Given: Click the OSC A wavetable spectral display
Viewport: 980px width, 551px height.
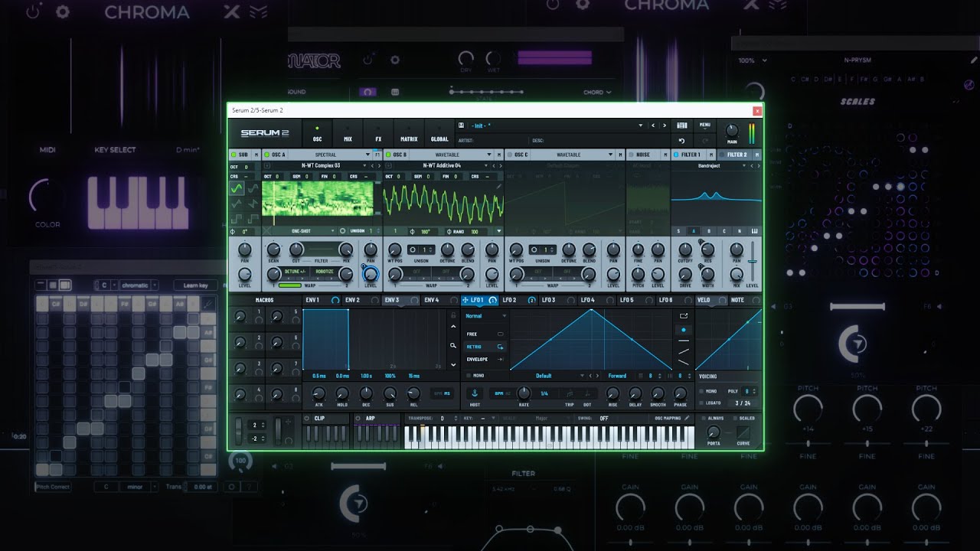Looking at the screenshot, I should pos(318,198).
